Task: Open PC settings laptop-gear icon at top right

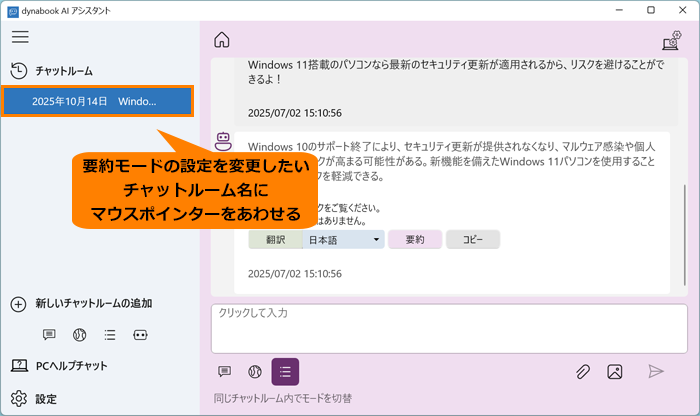Action: pyautogui.click(x=672, y=40)
